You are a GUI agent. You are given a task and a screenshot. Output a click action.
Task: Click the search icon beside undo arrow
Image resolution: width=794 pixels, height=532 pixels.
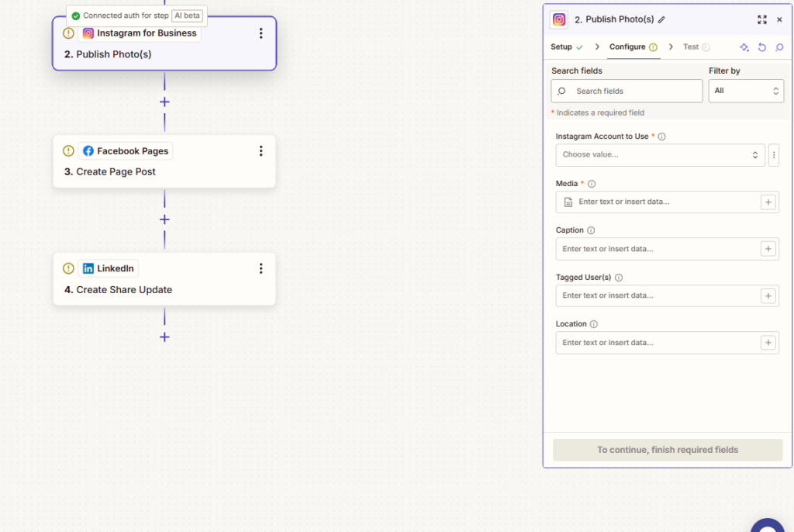779,47
